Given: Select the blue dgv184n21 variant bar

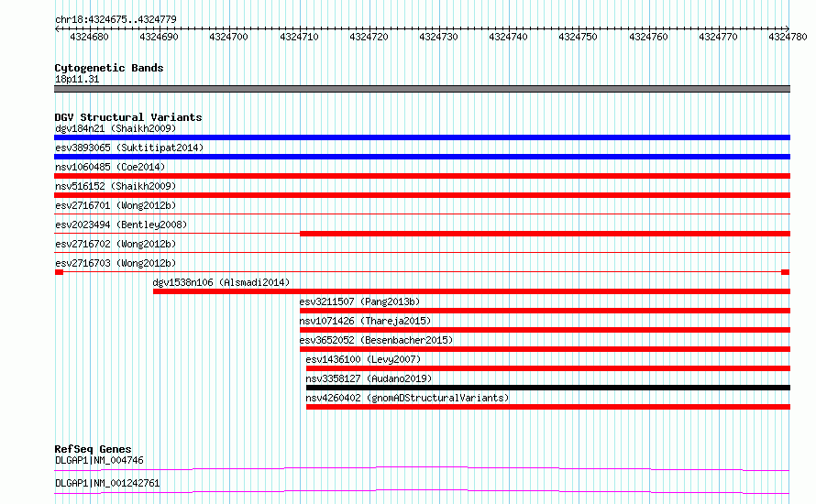Looking at the screenshot, I should coord(422,137).
